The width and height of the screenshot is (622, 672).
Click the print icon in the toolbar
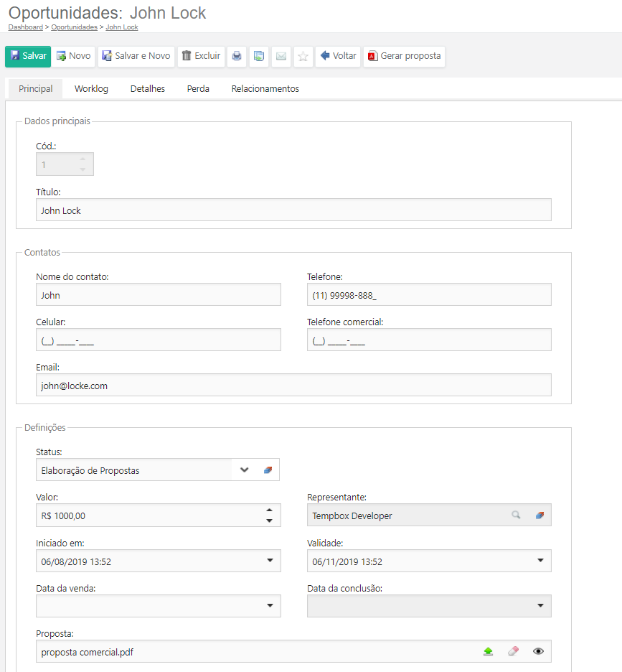237,56
